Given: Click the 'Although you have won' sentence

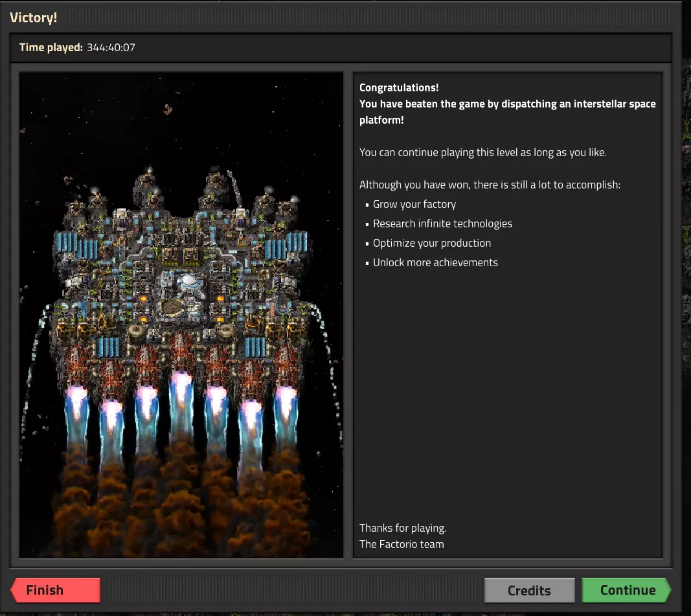Looking at the screenshot, I should (x=490, y=185).
